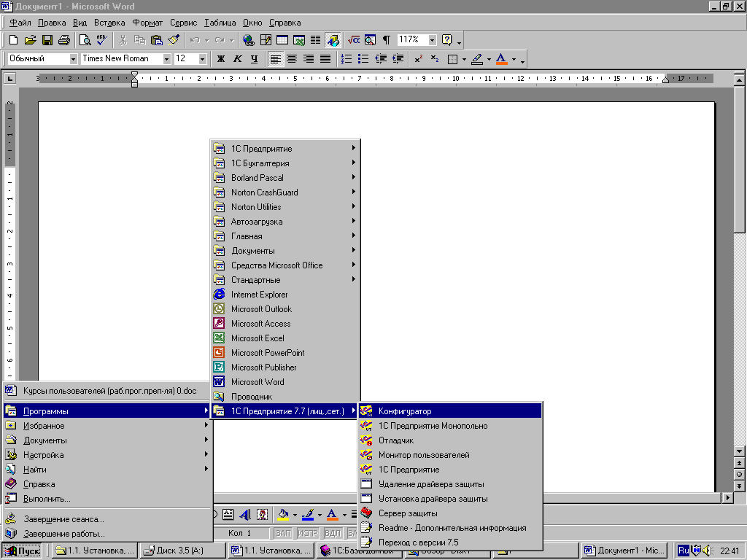Click the Office Assistant help icon

447,40
